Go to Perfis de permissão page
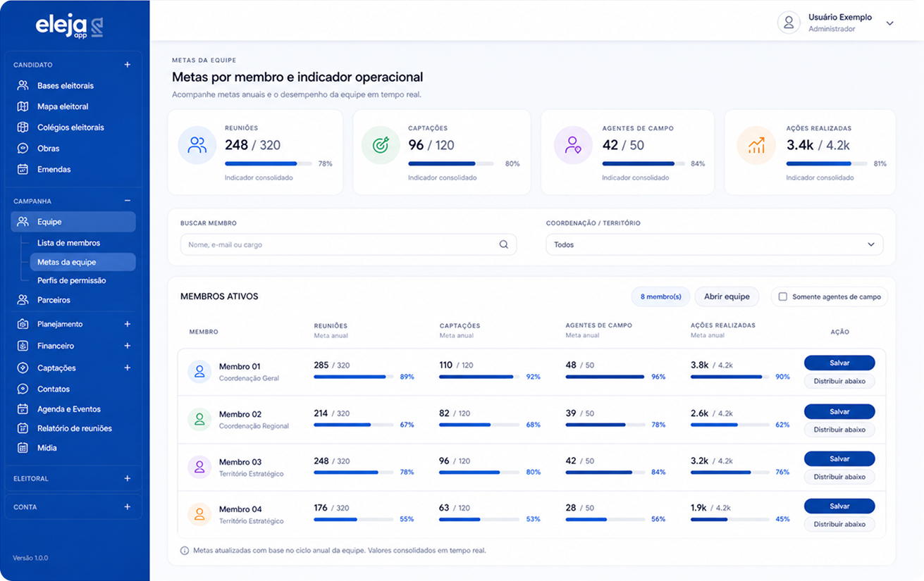The width and height of the screenshot is (924, 581). [72, 280]
